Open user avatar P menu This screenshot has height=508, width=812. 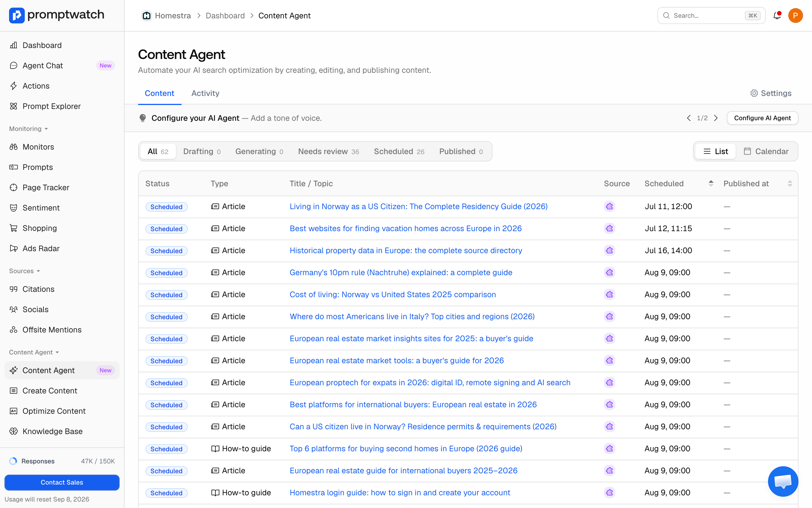click(795, 16)
